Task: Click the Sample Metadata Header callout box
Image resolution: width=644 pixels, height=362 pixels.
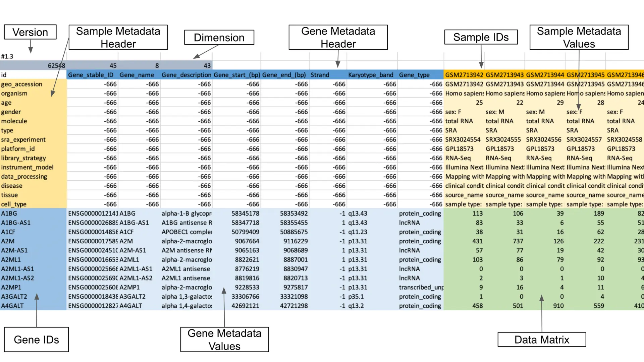Action: point(118,37)
